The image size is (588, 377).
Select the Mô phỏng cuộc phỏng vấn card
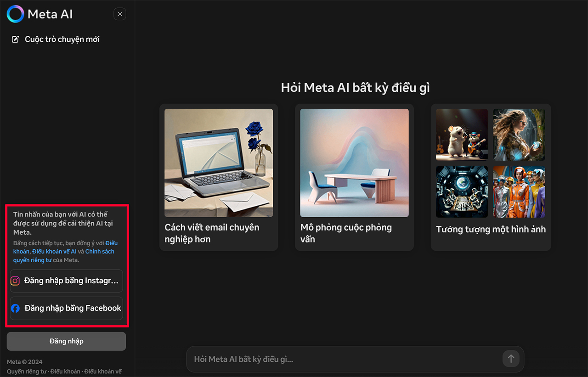click(354, 177)
